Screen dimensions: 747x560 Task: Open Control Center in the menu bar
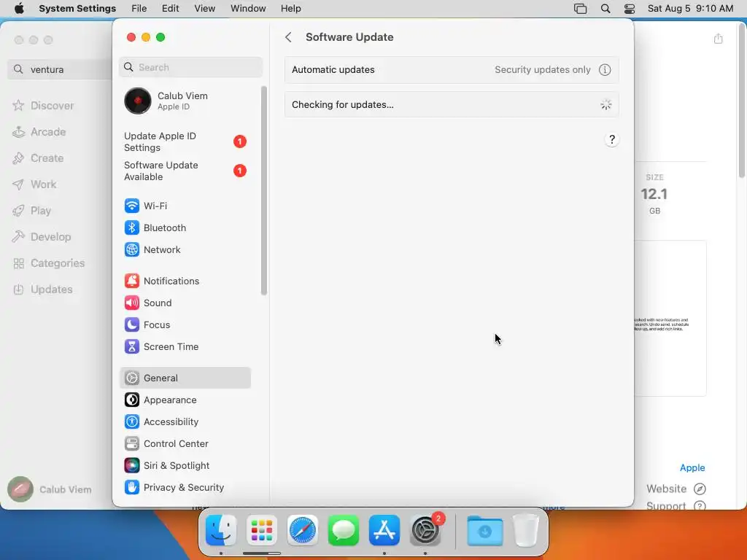630,9
